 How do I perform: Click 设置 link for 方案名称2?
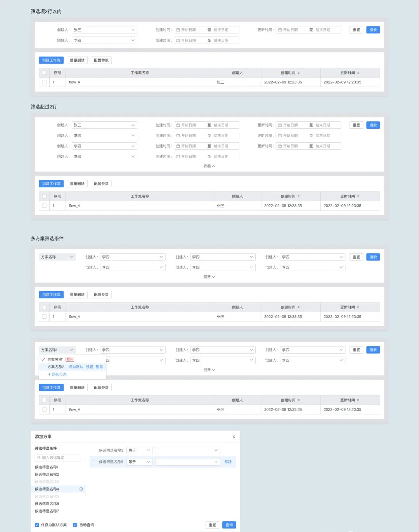click(90, 367)
